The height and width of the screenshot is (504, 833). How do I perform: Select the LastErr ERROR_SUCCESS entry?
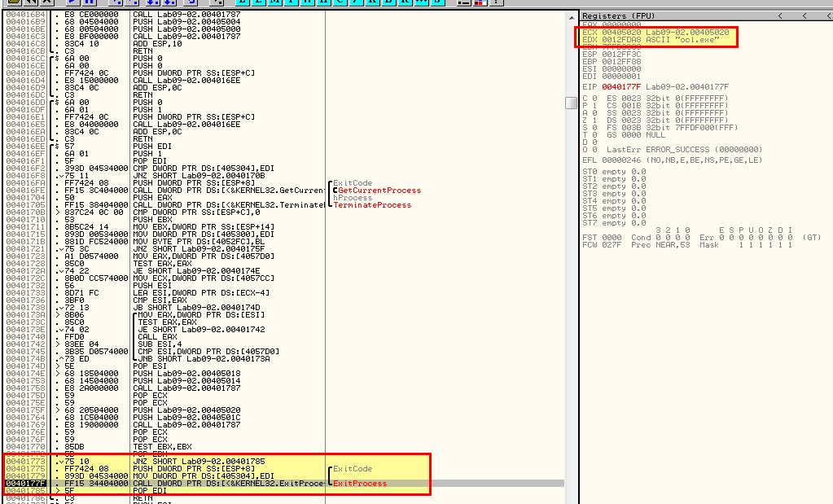[x=684, y=150]
